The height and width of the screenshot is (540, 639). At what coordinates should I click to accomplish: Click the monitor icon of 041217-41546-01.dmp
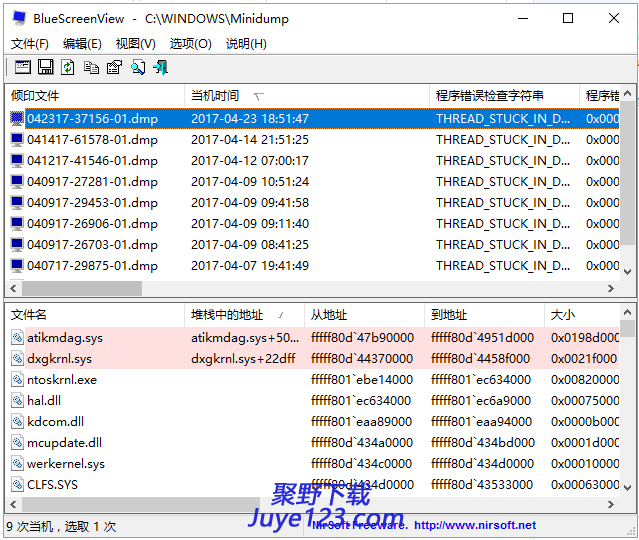click(17, 161)
